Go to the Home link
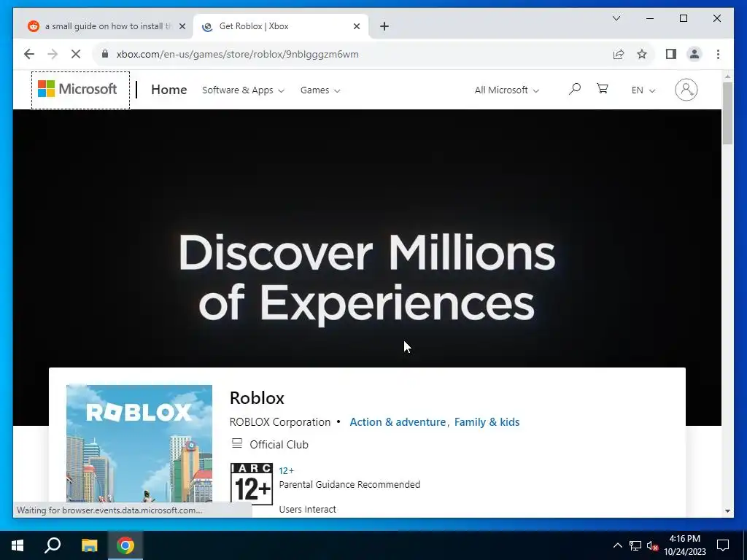Viewport: 747px width, 560px height. tap(169, 90)
